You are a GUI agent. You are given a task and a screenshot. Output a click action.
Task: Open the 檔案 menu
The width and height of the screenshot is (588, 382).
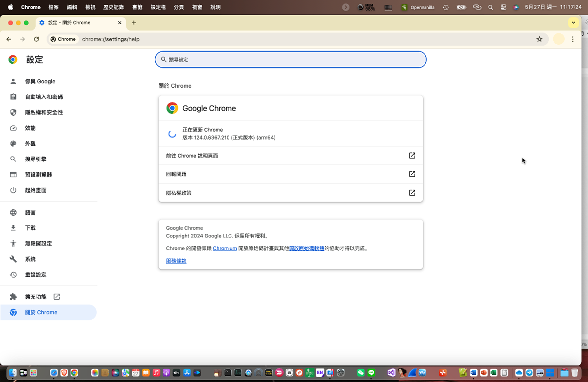click(x=53, y=7)
